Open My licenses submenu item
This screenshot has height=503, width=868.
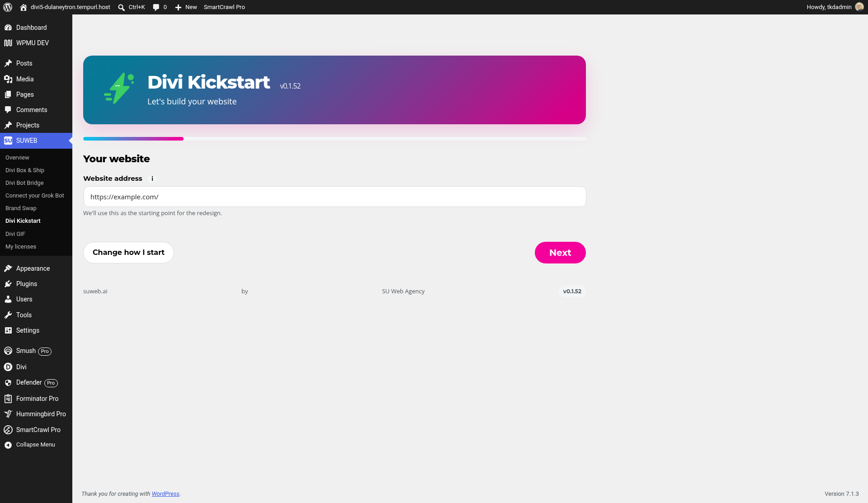(21, 247)
